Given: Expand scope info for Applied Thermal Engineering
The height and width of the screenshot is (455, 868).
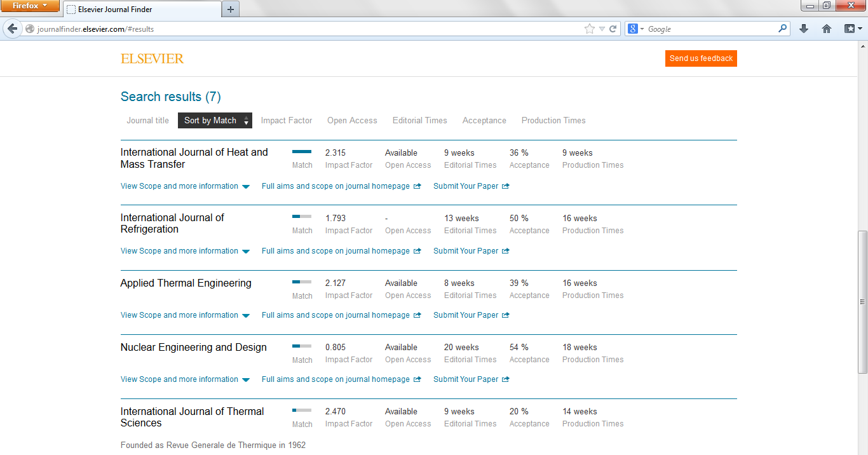Looking at the screenshot, I should pyautogui.click(x=186, y=315).
